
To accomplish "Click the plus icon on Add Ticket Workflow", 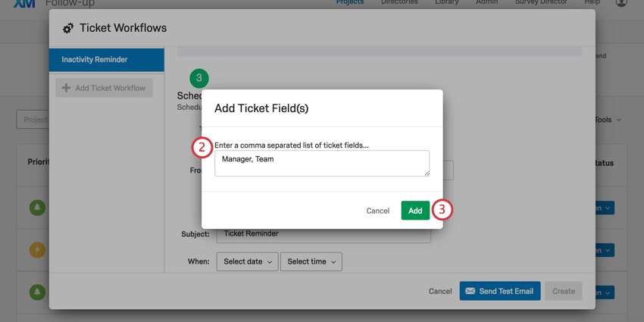I will click(66, 88).
